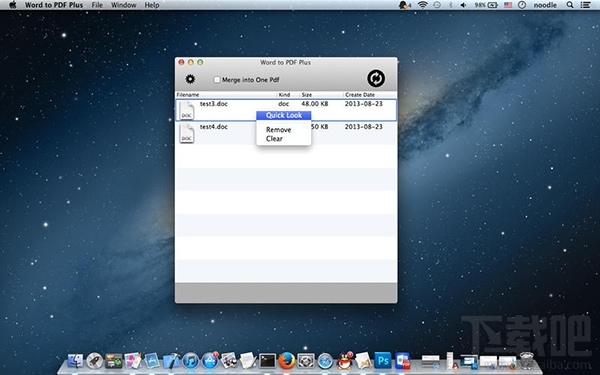Image resolution: width=600 pixels, height=375 pixels.
Task: Sort by the Kind column header
Action: tap(284, 95)
